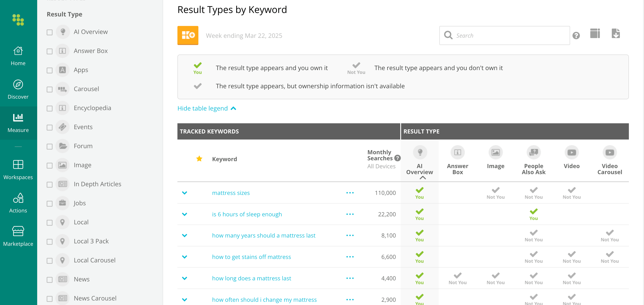Sort by the Keyword column header
The height and width of the screenshot is (305, 644).
[225, 159]
